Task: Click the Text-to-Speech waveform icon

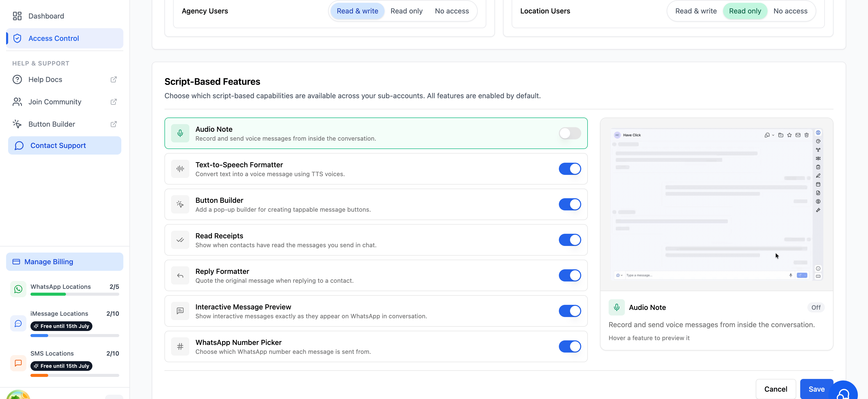Action: point(180,169)
